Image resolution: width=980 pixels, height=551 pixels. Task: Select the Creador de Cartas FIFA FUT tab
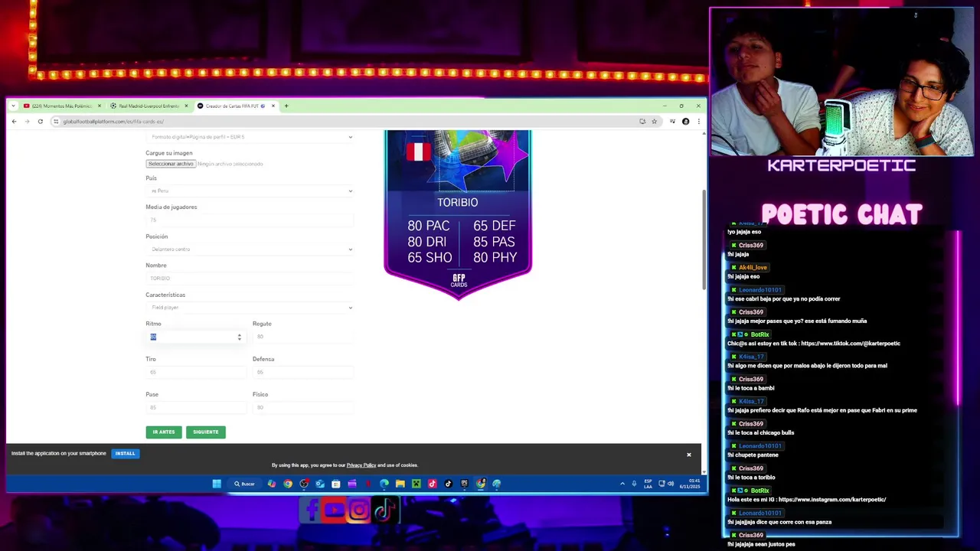click(236, 106)
